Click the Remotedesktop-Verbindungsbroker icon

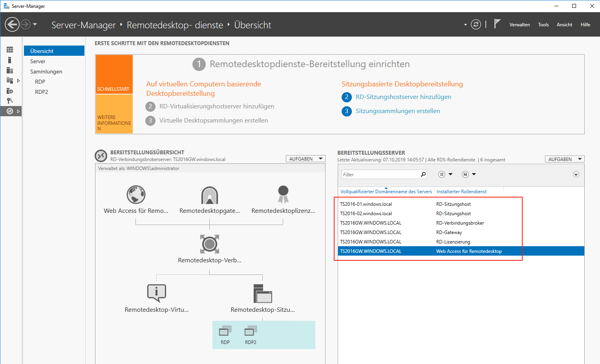209,244
